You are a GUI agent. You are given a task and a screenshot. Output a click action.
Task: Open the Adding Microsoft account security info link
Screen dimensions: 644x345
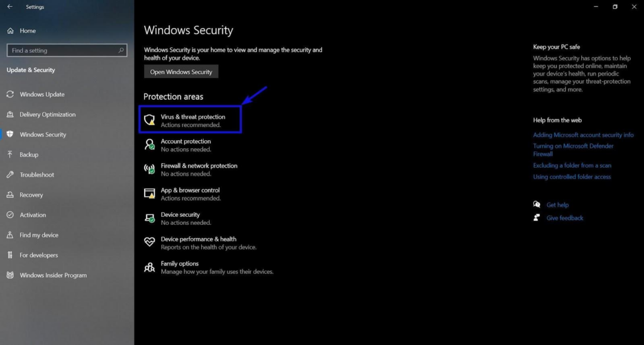point(583,135)
